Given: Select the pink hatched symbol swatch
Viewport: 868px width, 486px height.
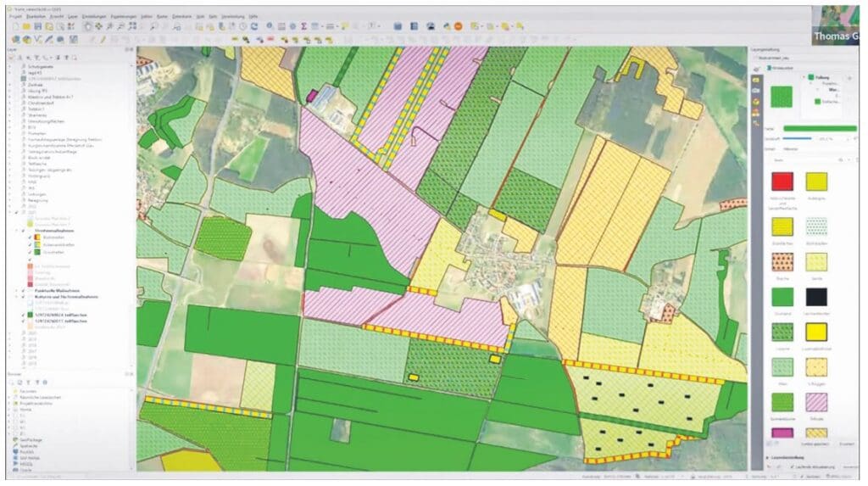Looking at the screenshot, I should (x=816, y=402).
